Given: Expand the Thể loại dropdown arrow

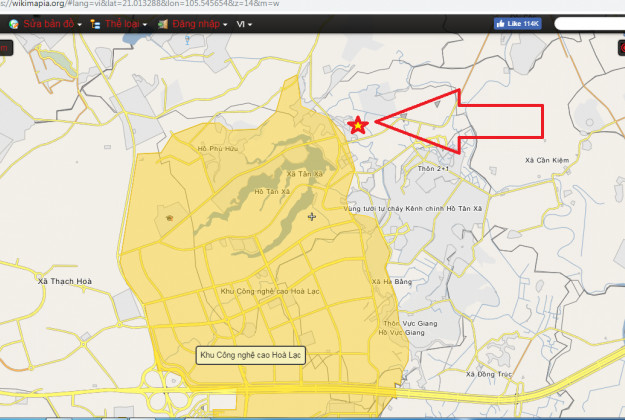Looking at the screenshot, I should (x=144, y=24).
